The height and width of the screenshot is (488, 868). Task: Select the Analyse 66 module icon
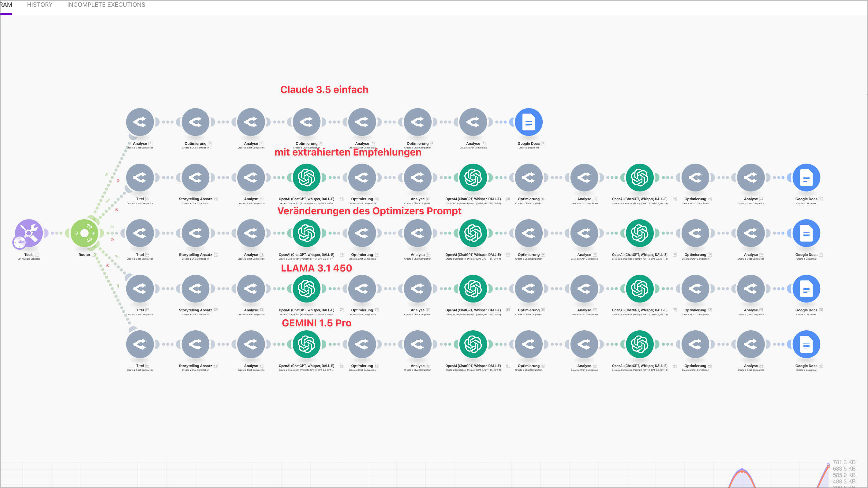tap(751, 344)
